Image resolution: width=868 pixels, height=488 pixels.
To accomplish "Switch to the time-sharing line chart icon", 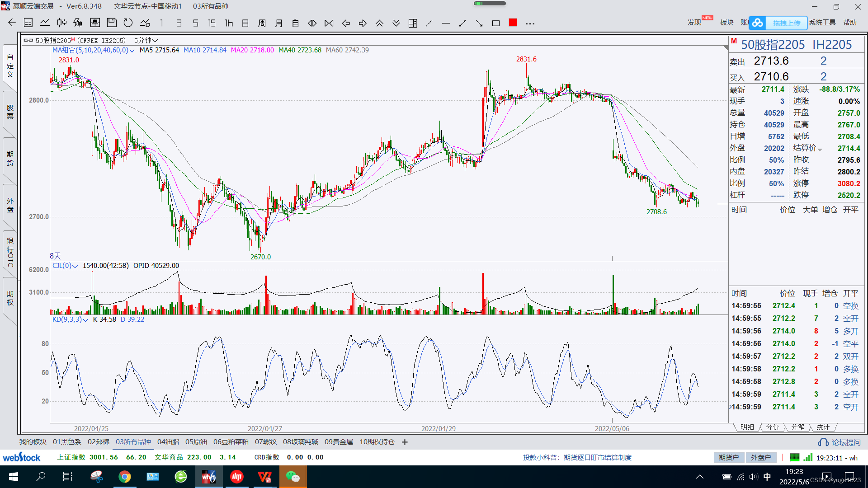I will pyautogui.click(x=45, y=23).
